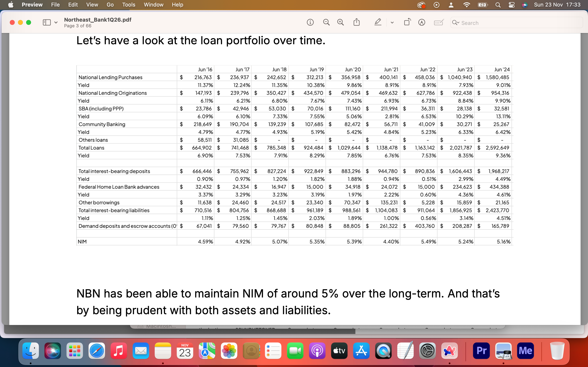588x367 pixels.
Task: Open the Tools menu
Action: 129,5
